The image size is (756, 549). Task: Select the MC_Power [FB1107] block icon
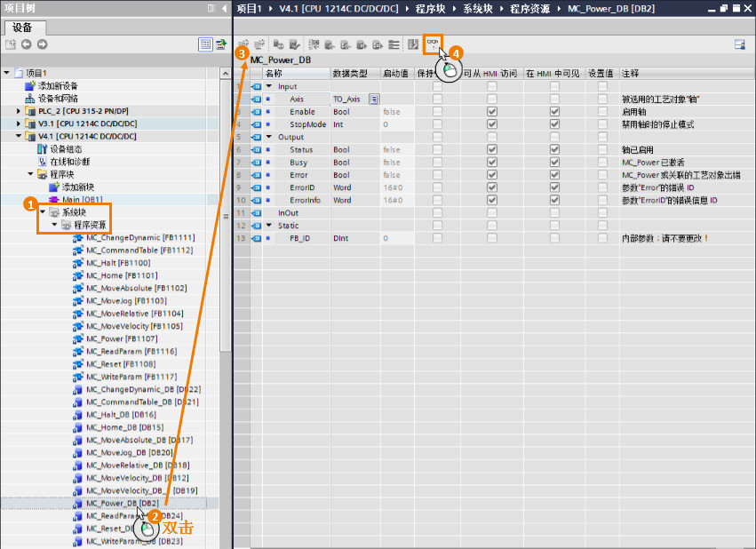77,338
